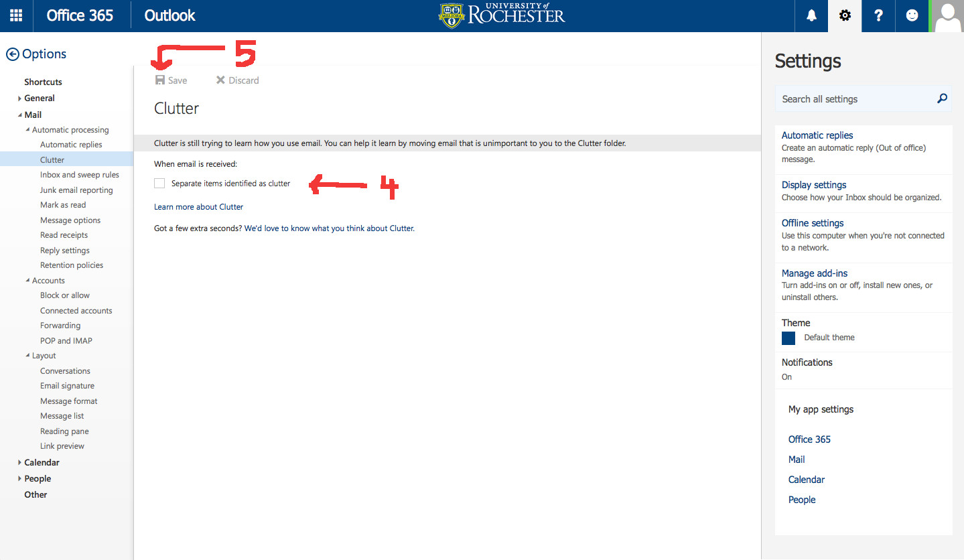Click the Search all settings field
This screenshot has width=964, height=560.
point(854,99)
